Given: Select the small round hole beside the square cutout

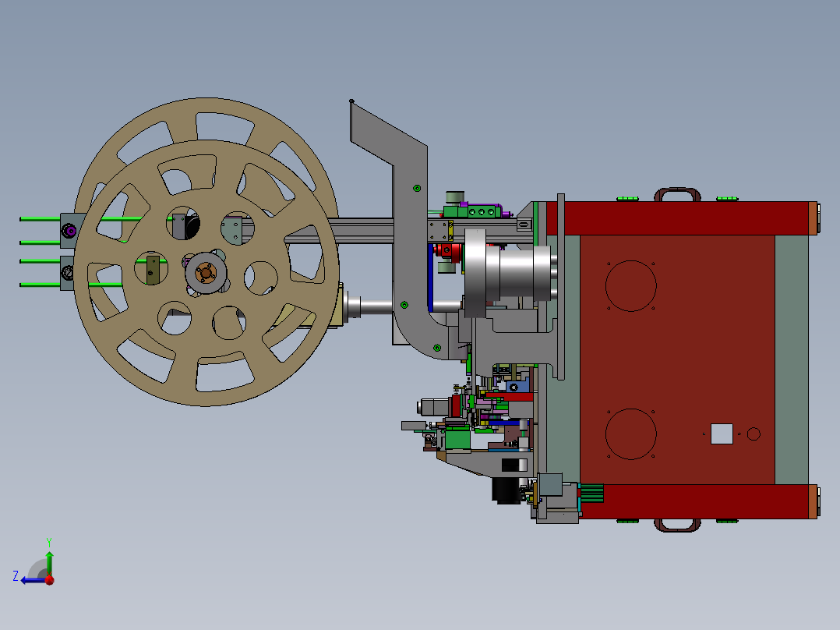Looking at the screenshot, I should (754, 434).
